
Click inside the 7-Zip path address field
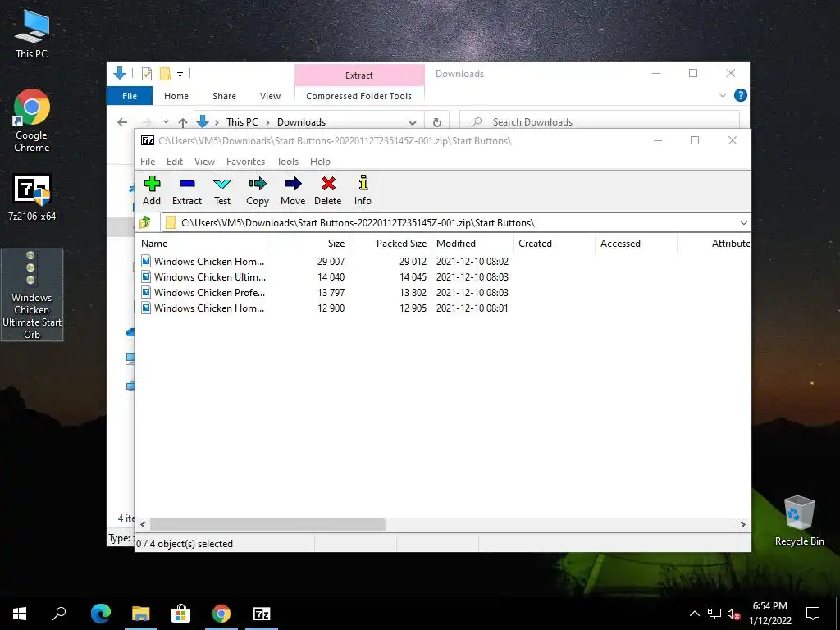coord(450,223)
